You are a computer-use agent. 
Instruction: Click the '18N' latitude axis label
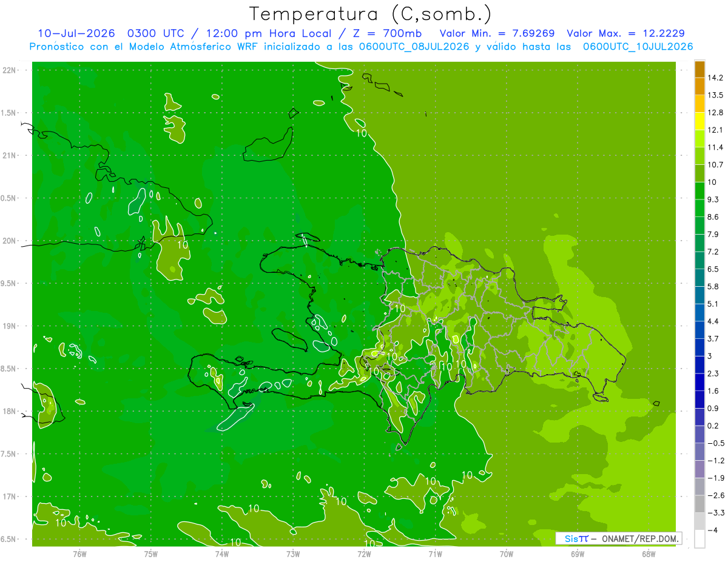pyautogui.click(x=10, y=412)
